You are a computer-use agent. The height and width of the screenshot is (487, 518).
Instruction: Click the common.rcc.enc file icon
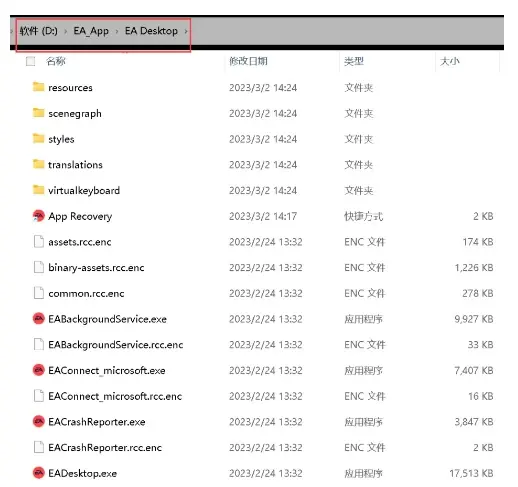[39, 293]
